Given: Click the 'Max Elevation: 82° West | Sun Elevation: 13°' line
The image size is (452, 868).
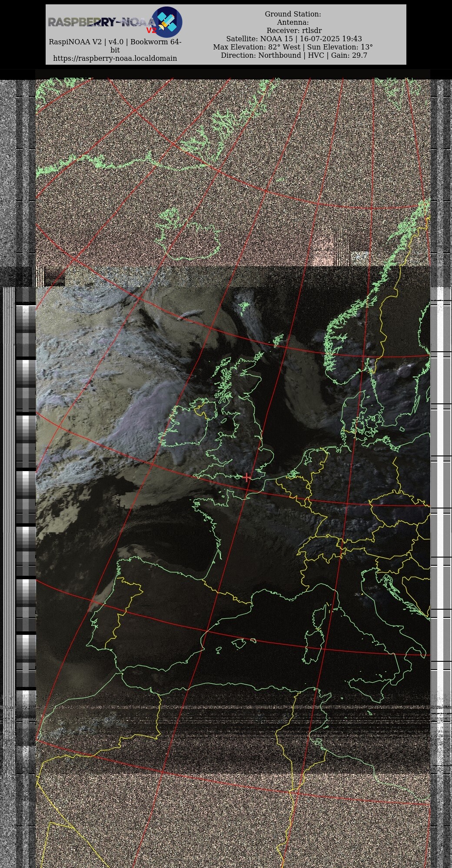Looking at the screenshot, I should (x=293, y=47).
